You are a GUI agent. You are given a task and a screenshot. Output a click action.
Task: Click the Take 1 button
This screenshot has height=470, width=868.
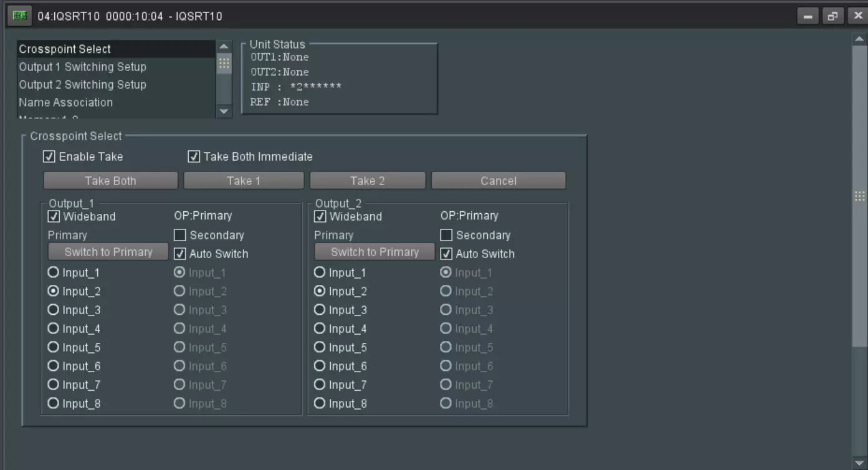[244, 181]
